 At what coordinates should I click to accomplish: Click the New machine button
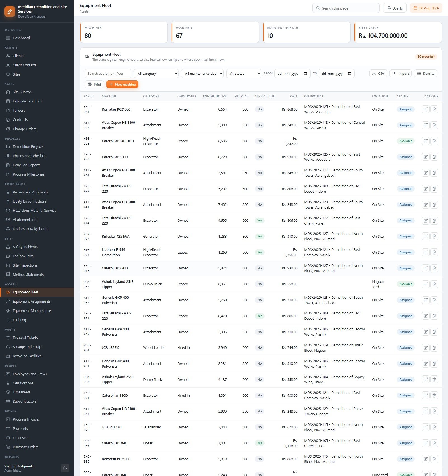pos(122,84)
